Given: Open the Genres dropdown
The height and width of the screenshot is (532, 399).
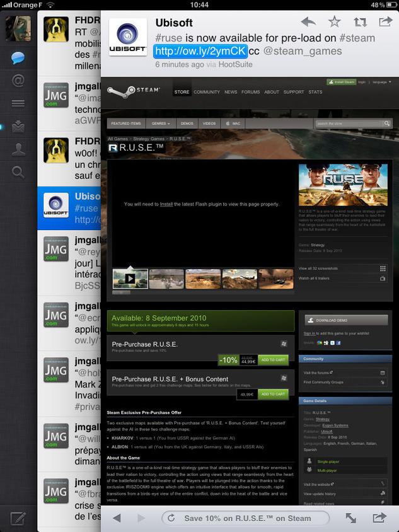Looking at the screenshot, I should (x=161, y=124).
